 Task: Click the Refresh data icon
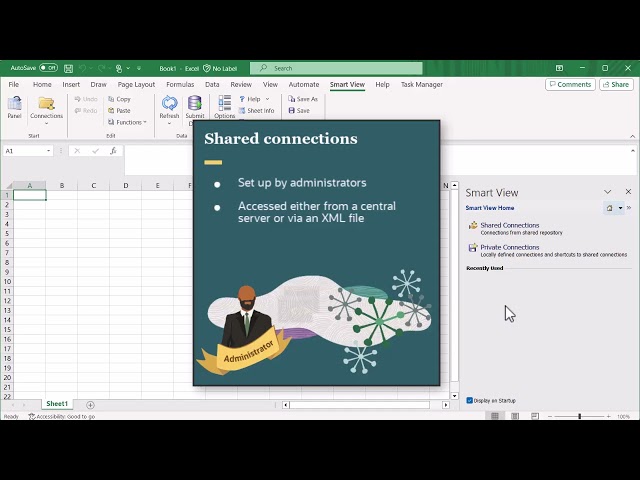coord(169,103)
